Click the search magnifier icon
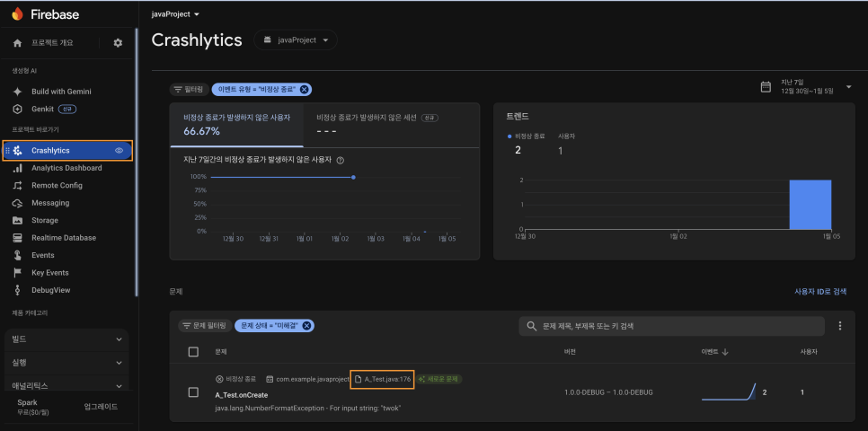 pyautogui.click(x=531, y=326)
